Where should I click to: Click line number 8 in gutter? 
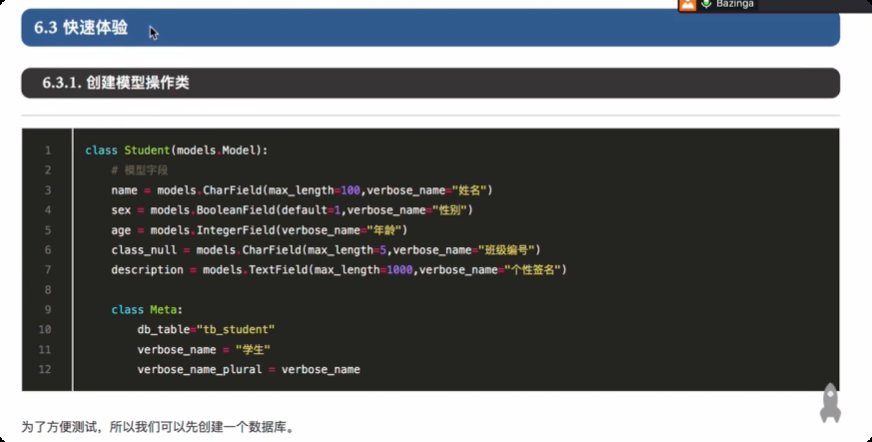tap(48, 290)
